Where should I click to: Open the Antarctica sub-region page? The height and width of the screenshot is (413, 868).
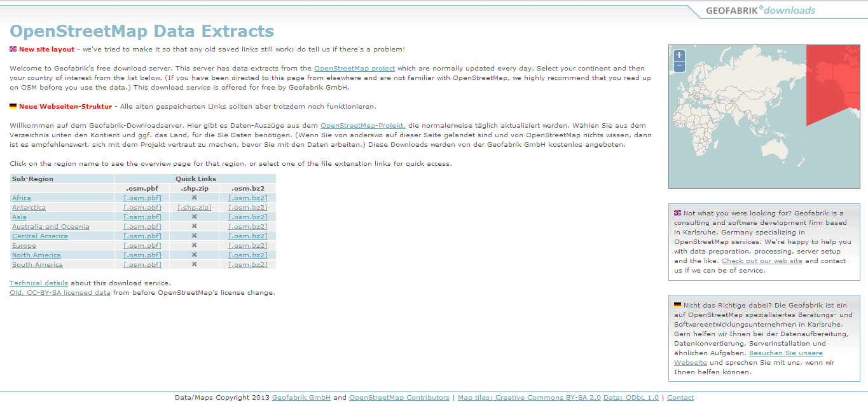click(x=29, y=208)
